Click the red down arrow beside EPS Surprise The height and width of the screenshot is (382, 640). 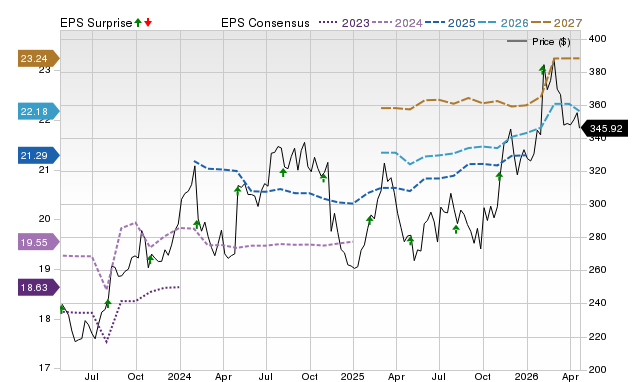point(148,23)
